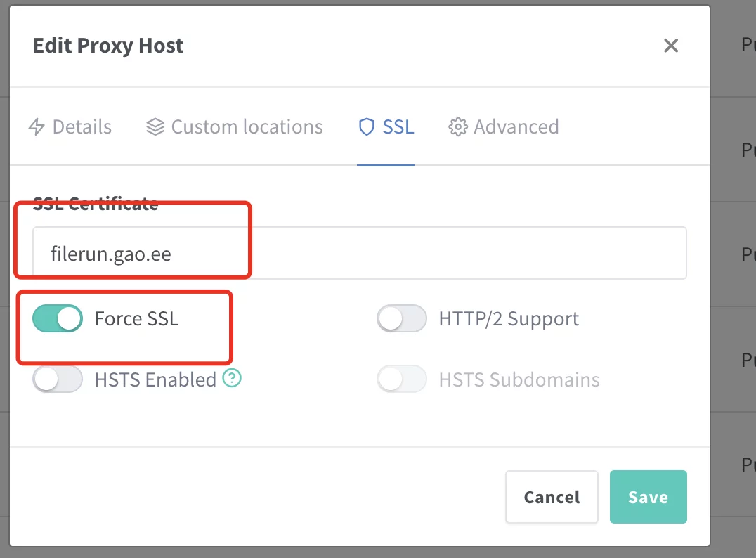The height and width of the screenshot is (558, 756).
Task: Go to the Advanced tab
Action: [516, 127]
